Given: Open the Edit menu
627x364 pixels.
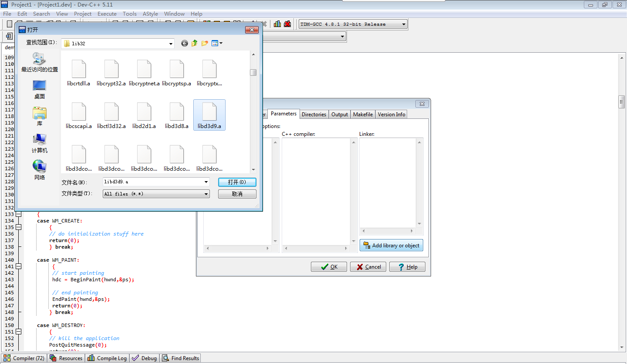Looking at the screenshot, I should coord(22,13).
